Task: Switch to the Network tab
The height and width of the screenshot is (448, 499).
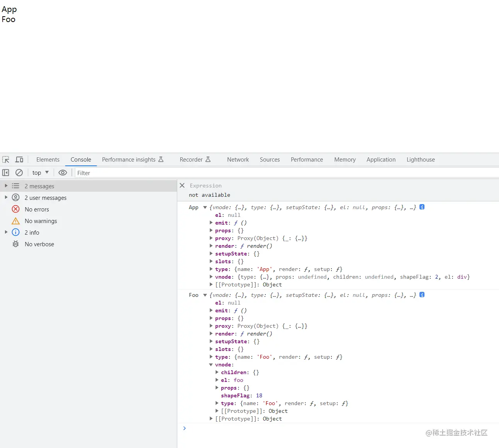Action: tap(238, 160)
